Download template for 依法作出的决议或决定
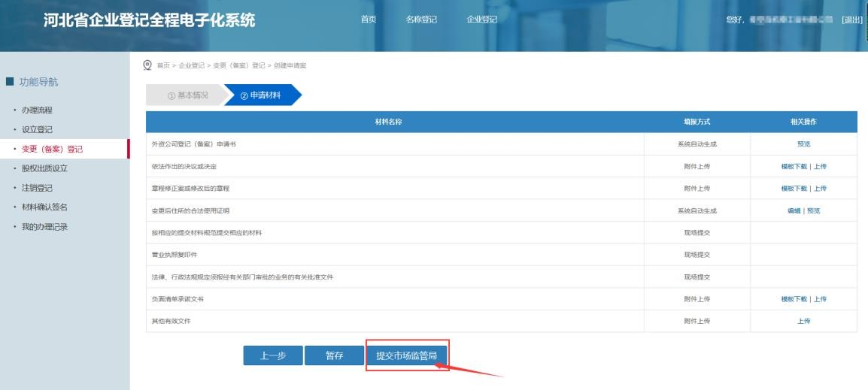The image size is (868, 390). pyautogui.click(x=795, y=166)
